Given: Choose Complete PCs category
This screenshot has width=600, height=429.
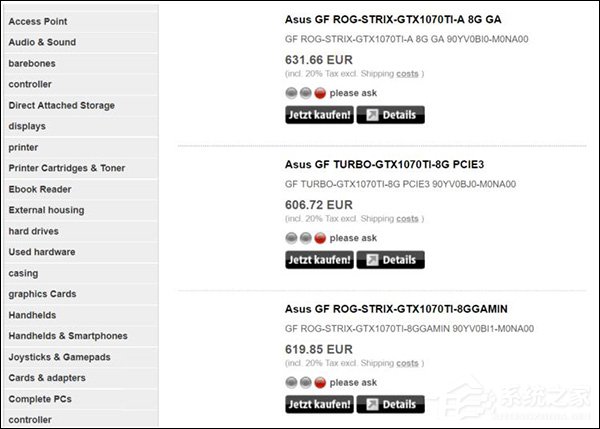Looking at the screenshot, I should [x=41, y=399].
